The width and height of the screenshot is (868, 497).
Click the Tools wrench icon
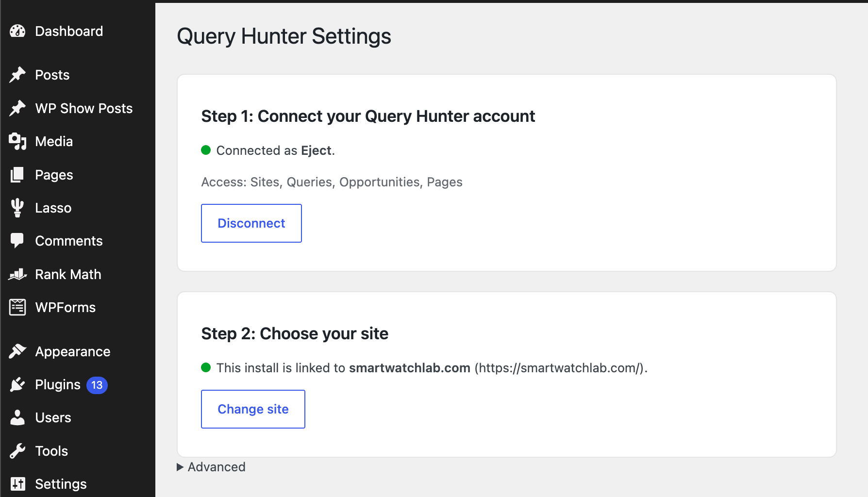[x=17, y=451]
